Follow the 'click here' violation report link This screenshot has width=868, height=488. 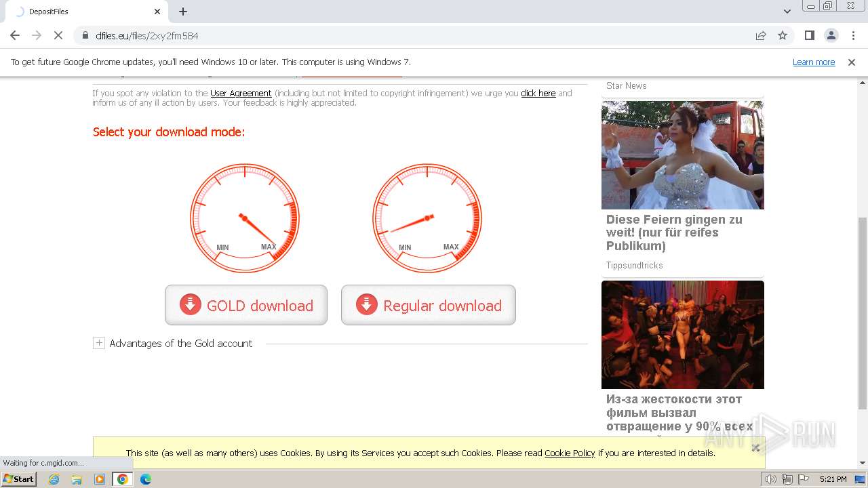click(538, 94)
